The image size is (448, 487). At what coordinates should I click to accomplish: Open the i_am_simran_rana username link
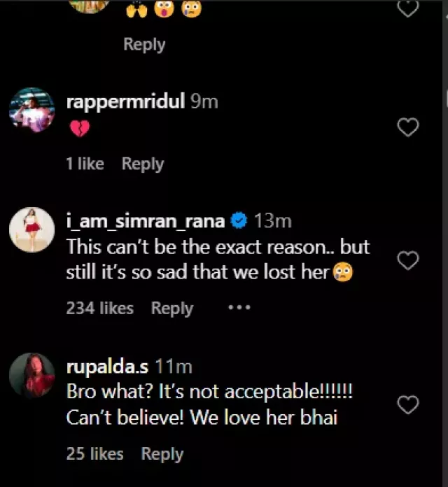point(146,222)
